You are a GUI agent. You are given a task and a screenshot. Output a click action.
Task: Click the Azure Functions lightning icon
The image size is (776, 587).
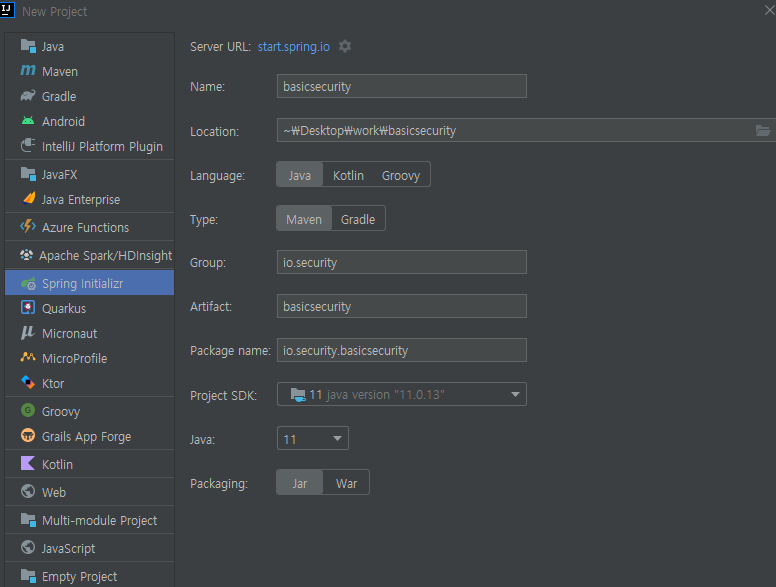point(28,227)
